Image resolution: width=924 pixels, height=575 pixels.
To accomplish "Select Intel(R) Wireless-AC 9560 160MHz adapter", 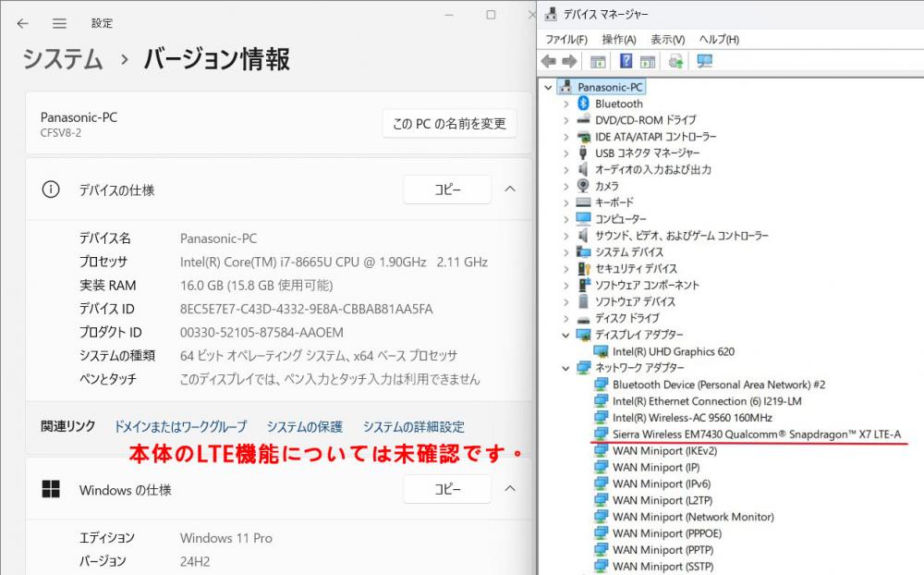I will [692, 418].
